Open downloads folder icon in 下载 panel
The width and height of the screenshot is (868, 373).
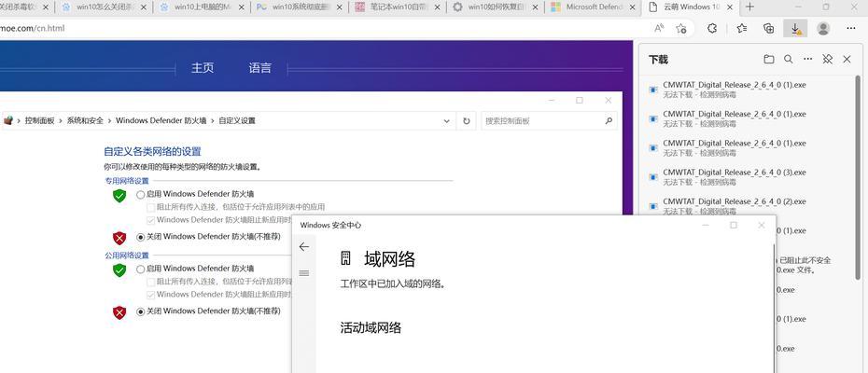(768, 60)
